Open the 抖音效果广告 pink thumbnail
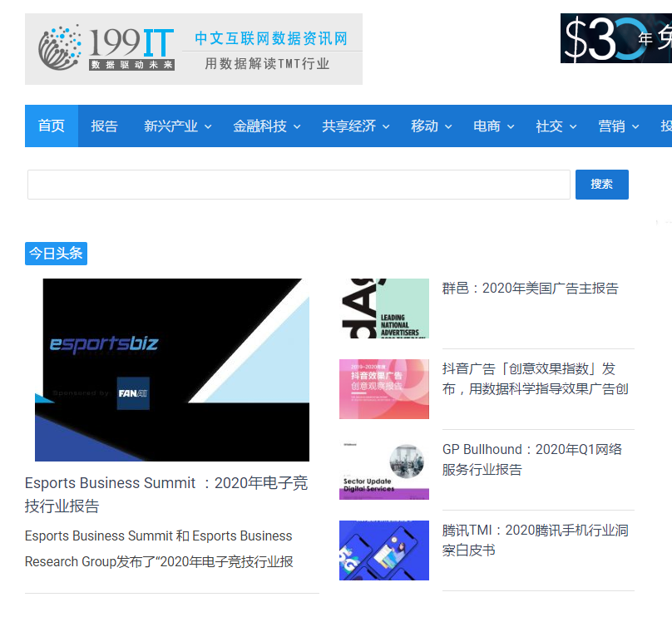Viewport: 672px width, 617px height. (384, 389)
